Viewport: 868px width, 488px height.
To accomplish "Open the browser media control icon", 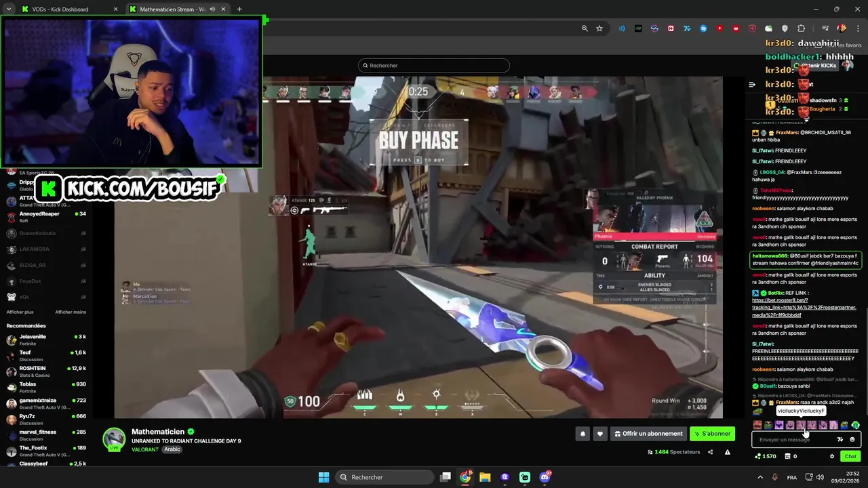I will (825, 28).
